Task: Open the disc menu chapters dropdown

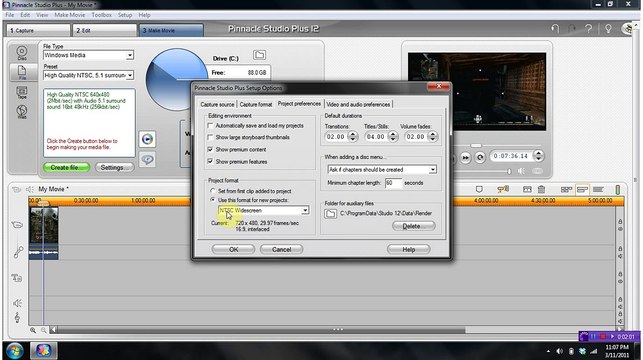Action: coord(433,170)
